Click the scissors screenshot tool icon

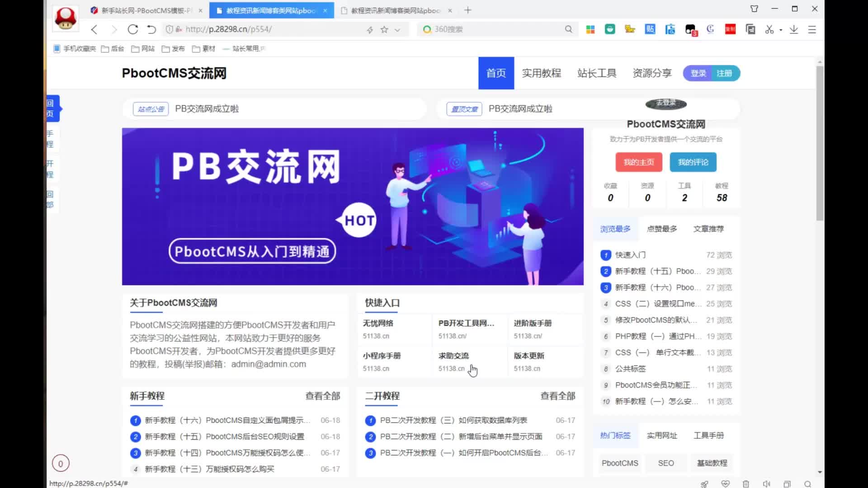(x=769, y=29)
